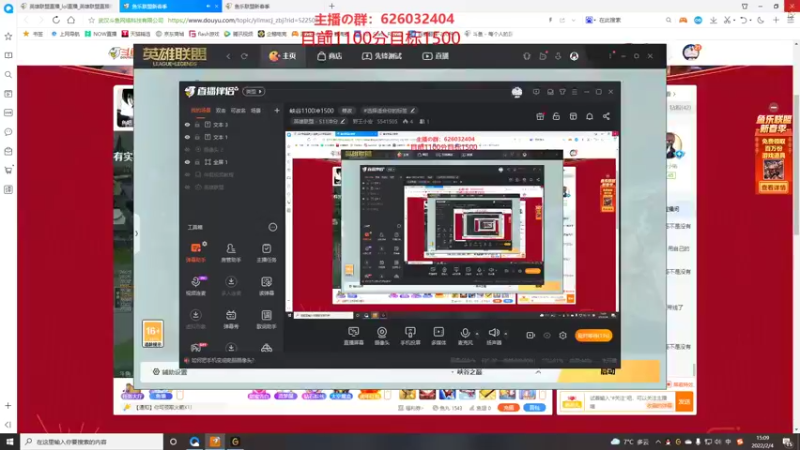Click the 扬声器 speaker icon

[493, 336]
